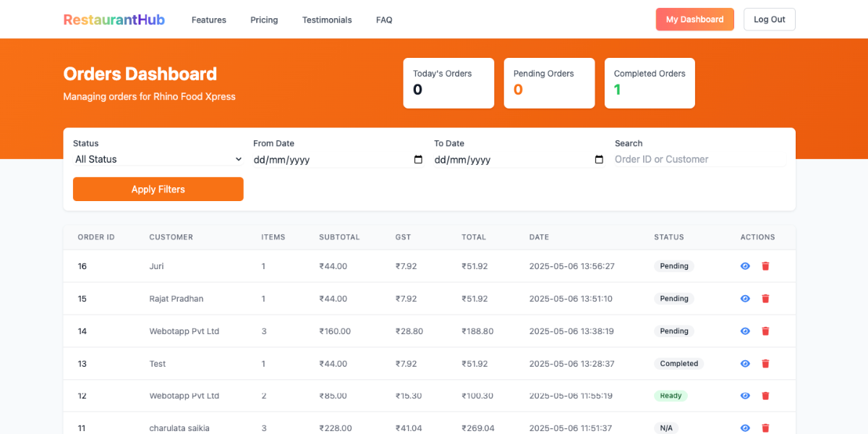The image size is (868, 434).
Task: Remove order 12 using trash icon
Action: click(765, 396)
